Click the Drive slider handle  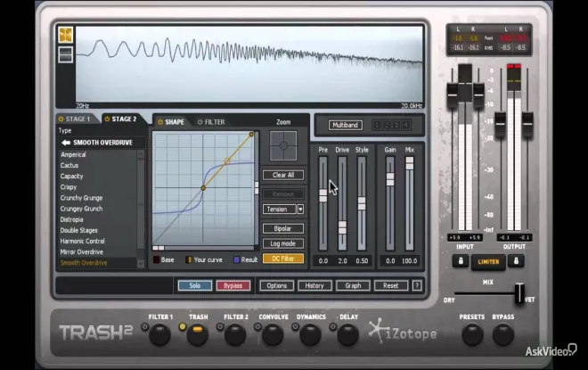342,227
